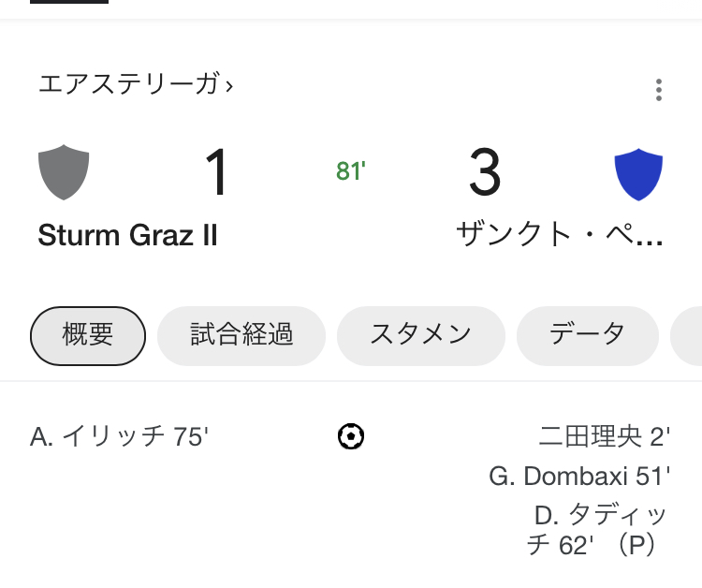Show the データ tab

588,335
